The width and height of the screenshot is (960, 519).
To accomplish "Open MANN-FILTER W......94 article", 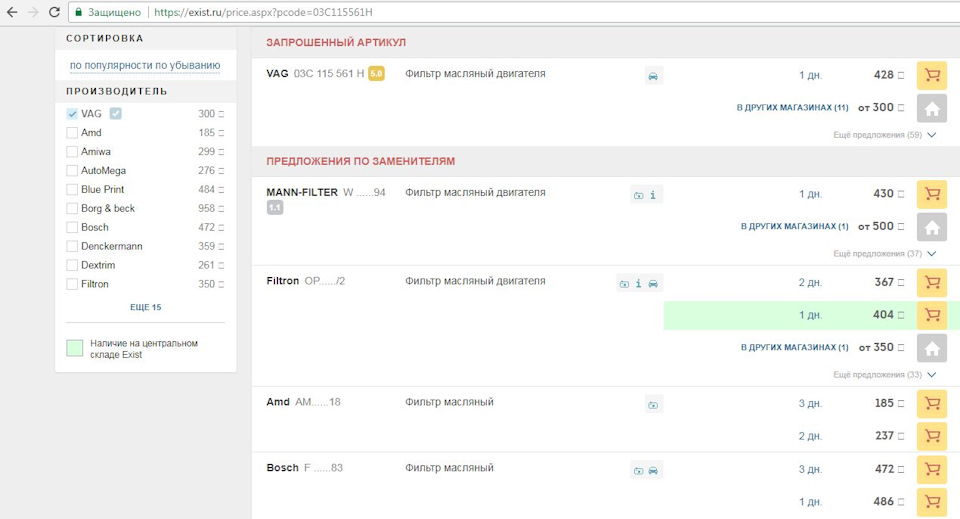I will tap(326, 193).
